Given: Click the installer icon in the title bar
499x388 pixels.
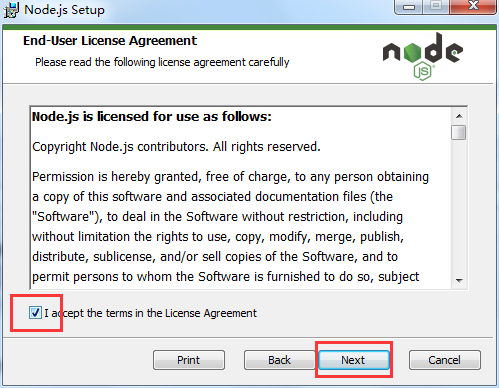Looking at the screenshot, I should [11, 10].
